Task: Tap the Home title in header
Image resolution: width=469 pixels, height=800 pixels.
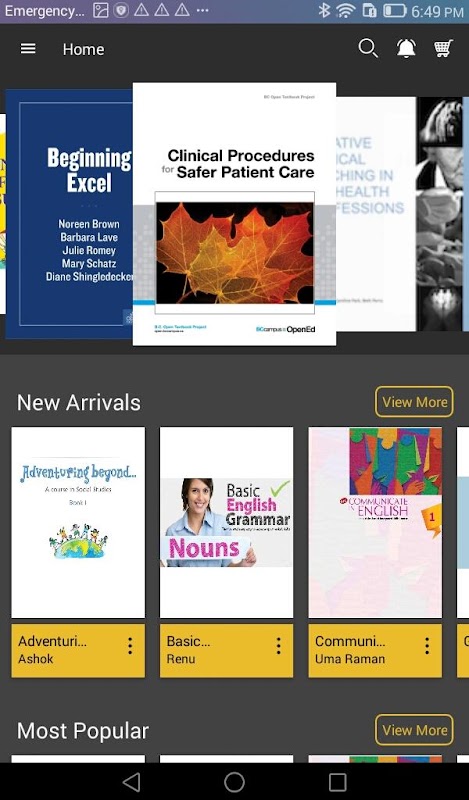Action: pyautogui.click(x=84, y=49)
